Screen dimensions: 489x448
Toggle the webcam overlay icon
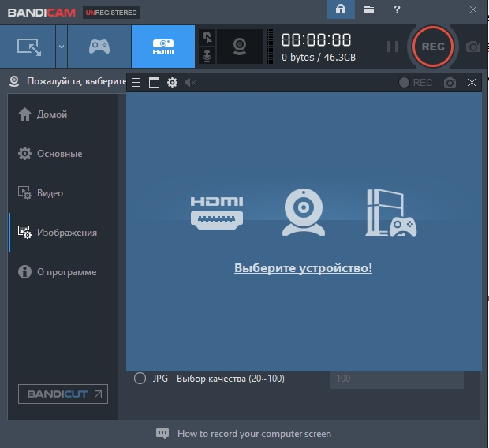[240, 47]
